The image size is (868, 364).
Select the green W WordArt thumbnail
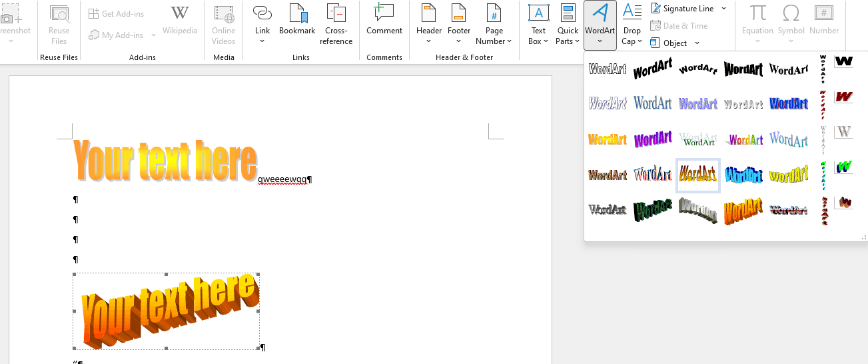(x=844, y=166)
